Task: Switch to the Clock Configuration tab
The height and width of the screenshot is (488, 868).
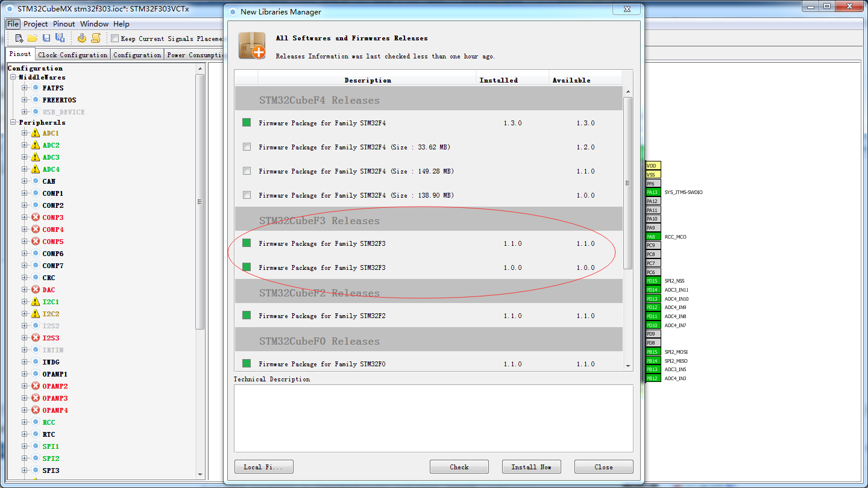Action: 72,55
